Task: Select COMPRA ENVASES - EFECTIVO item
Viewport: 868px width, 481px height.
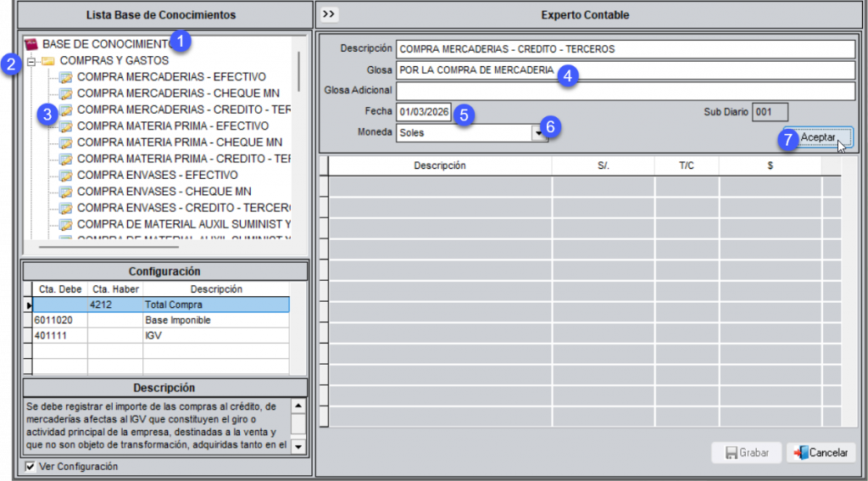Action: pyautogui.click(x=158, y=176)
